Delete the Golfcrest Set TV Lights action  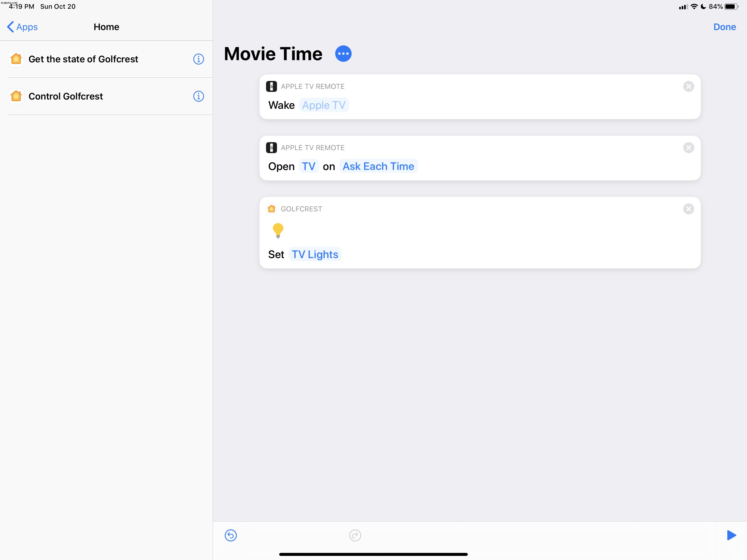(688, 209)
